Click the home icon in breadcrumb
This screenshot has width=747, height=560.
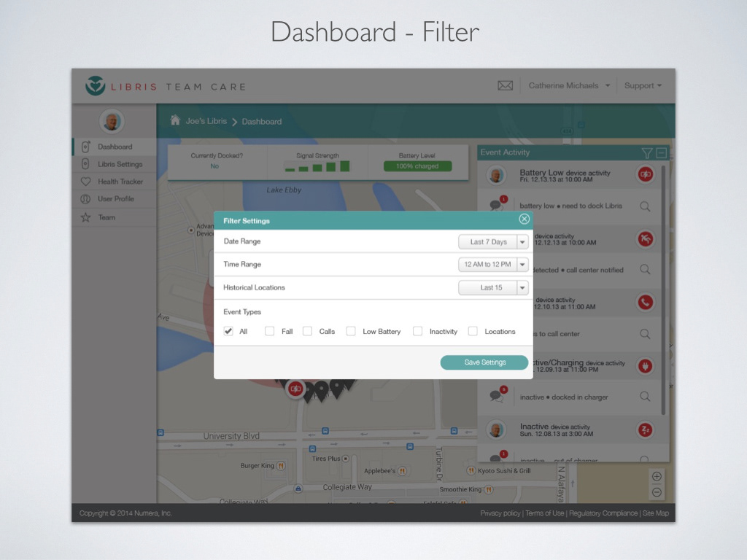click(175, 120)
